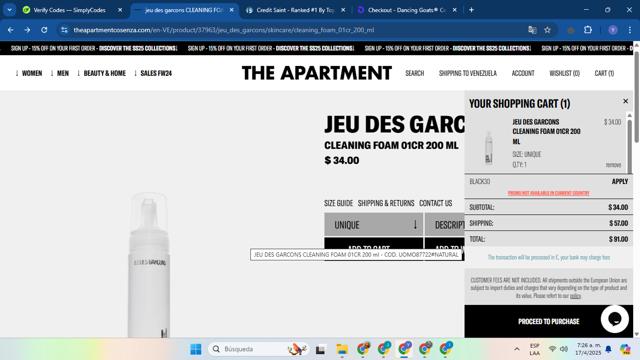Viewport: 640px width, 360px height.
Task: Apply the promo code
Action: (620, 181)
